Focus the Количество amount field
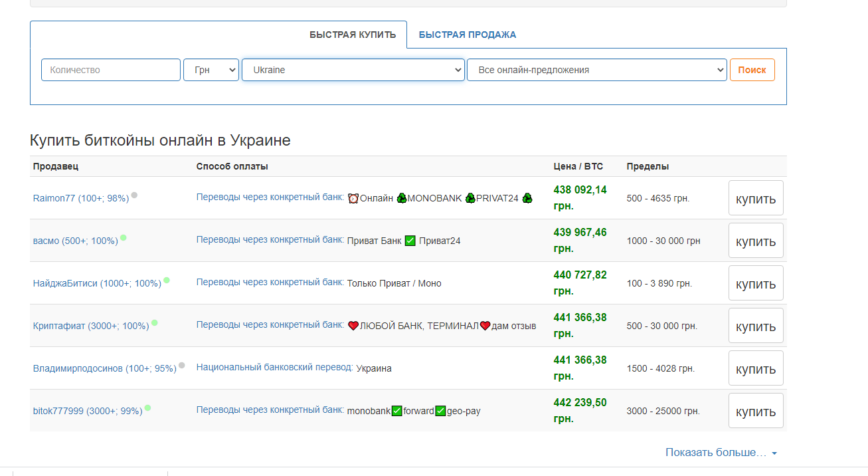Viewport: 868px width, 476px height. point(111,70)
